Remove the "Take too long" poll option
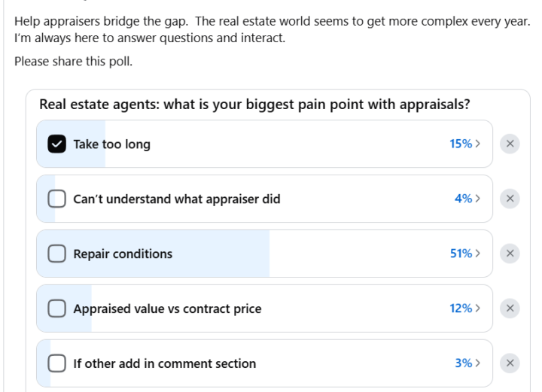 coord(510,144)
